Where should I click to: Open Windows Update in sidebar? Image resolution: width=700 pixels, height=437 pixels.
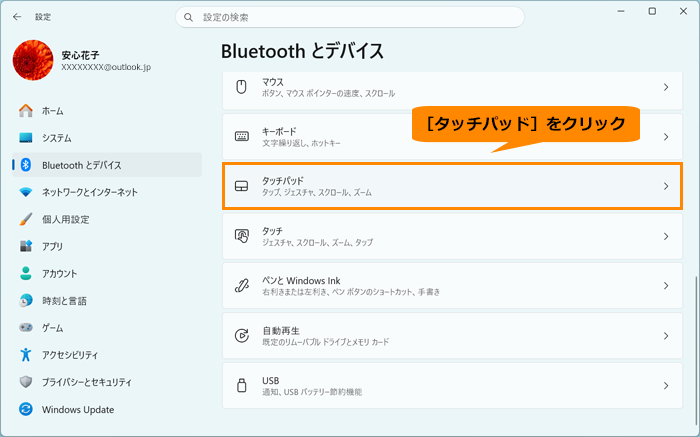(x=107, y=409)
